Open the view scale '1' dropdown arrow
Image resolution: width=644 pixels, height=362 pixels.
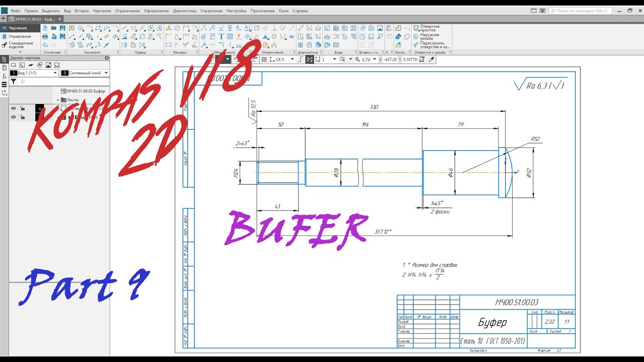(x=335, y=59)
